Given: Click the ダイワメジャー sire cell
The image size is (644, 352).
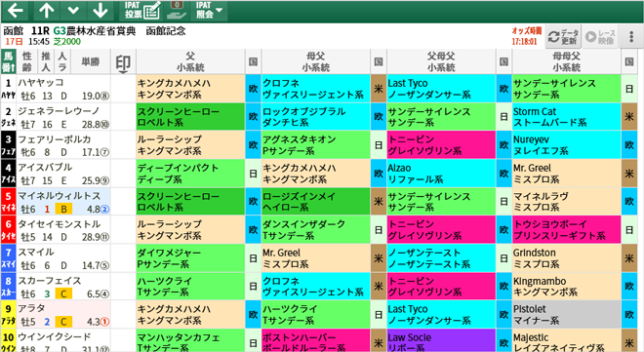Looking at the screenshot, I should click(x=190, y=258).
